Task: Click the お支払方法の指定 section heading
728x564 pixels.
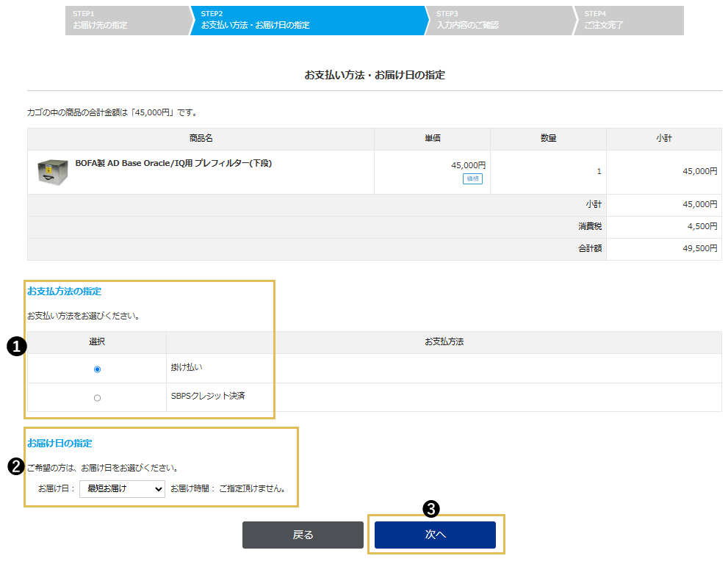Action: (65, 292)
